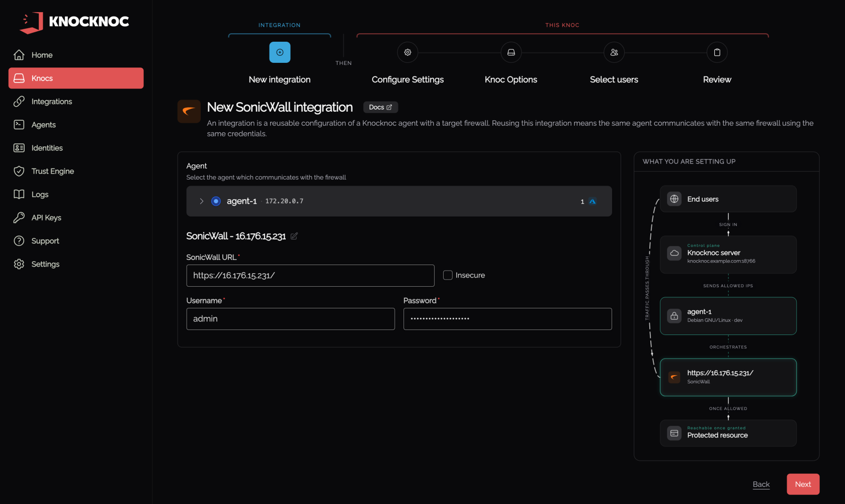Open the Integrations section
Viewport: 845px width, 504px height.
(76, 101)
